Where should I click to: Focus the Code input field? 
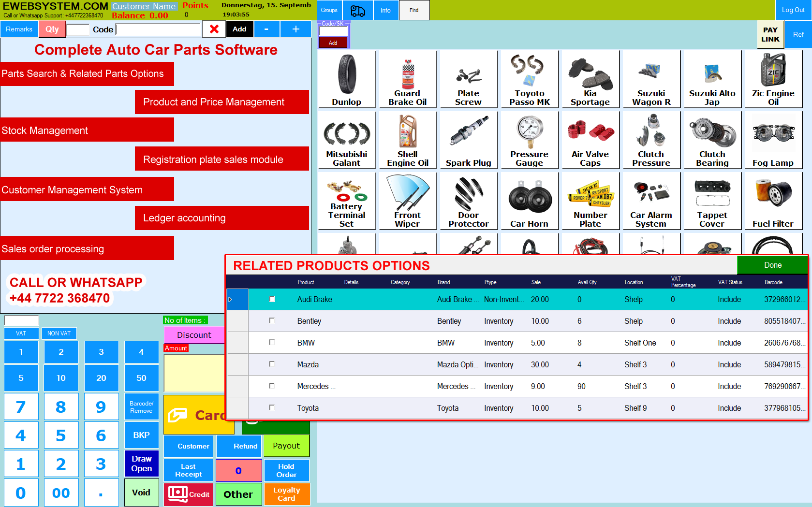[x=158, y=29]
